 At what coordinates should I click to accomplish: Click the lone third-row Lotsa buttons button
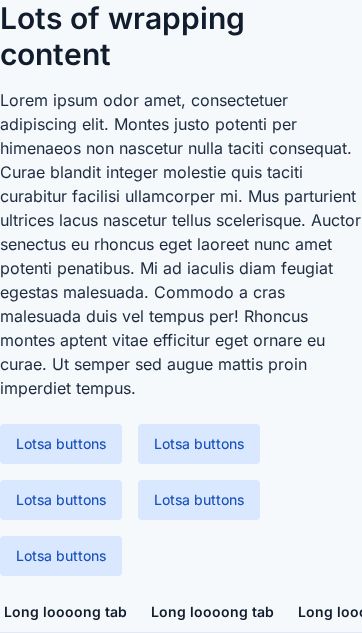point(61,556)
